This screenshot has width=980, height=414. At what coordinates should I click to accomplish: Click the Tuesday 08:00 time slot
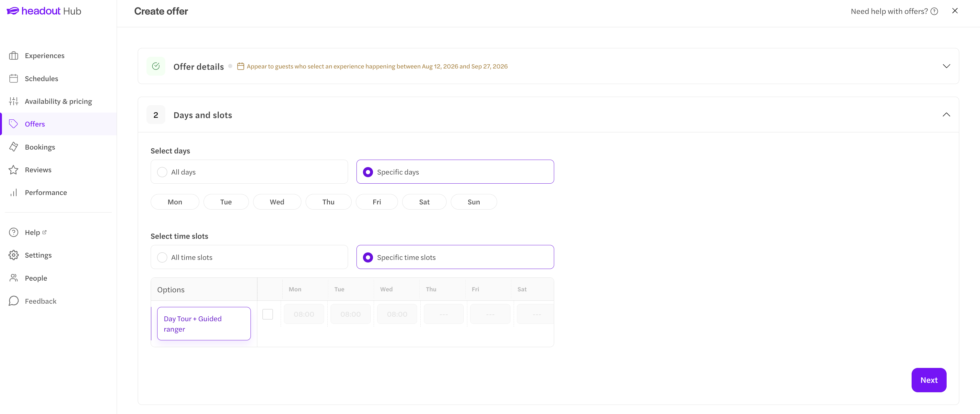click(x=350, y=314)
